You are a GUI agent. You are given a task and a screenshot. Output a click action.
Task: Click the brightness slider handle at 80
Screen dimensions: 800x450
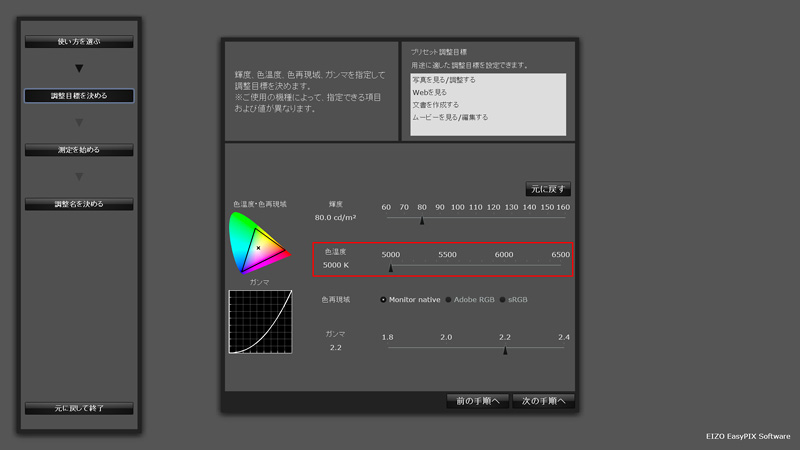click(422, 221)
